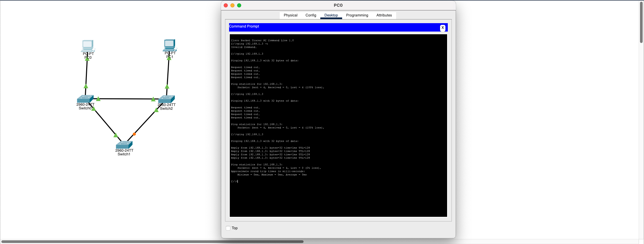
Task: Click the Switch2 label text
Action: pos(166,109)
